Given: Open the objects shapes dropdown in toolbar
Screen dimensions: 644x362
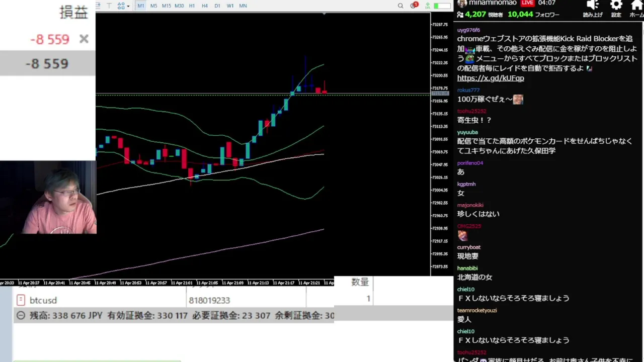Looking at the screenshot, I should click(123, 6).
